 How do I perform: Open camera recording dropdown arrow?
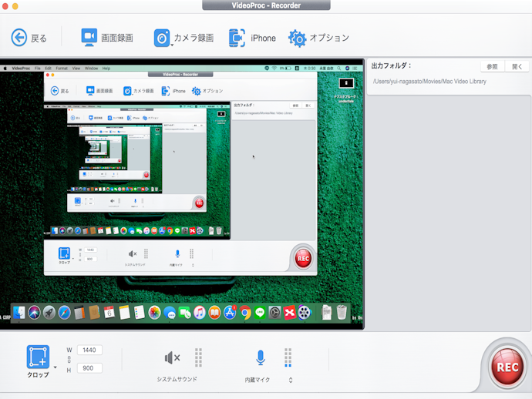pos(172,45)
